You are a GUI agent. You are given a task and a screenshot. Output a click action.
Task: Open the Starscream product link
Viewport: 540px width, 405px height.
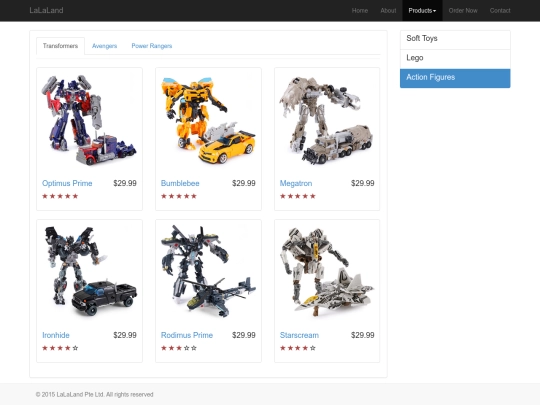tap(299, 335)
